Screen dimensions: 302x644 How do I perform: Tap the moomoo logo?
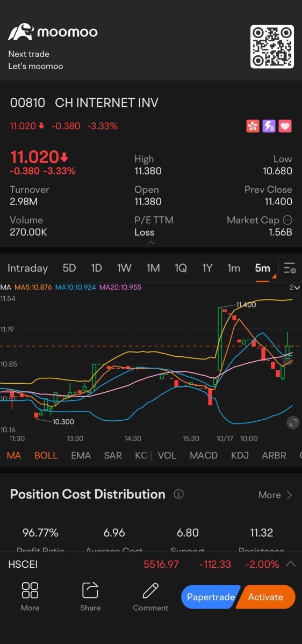(53, 32)
